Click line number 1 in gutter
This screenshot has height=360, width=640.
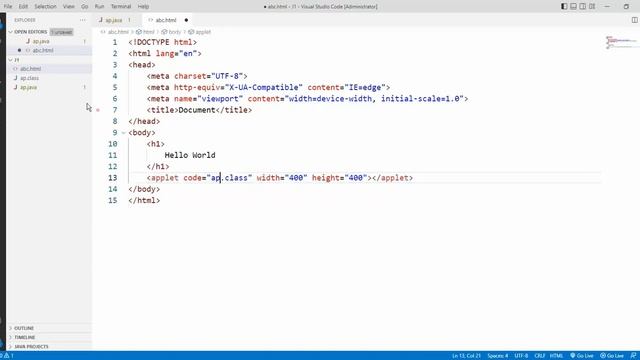coord(115,42)
